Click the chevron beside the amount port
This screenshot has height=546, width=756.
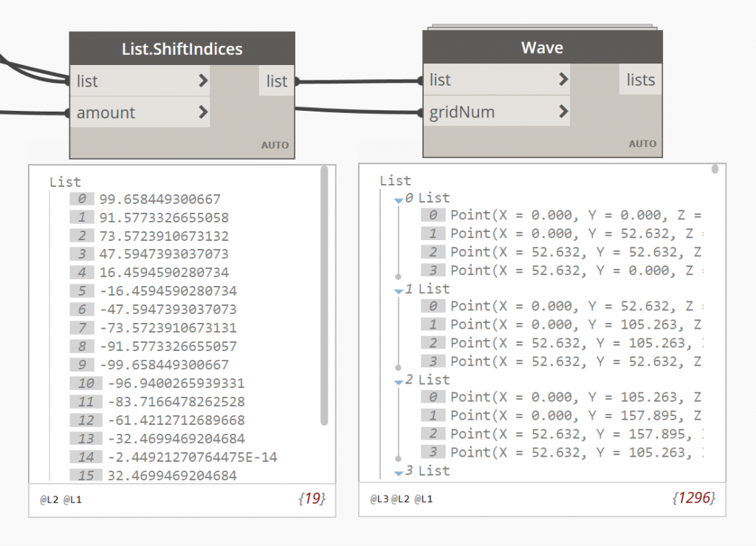point(203,113)
